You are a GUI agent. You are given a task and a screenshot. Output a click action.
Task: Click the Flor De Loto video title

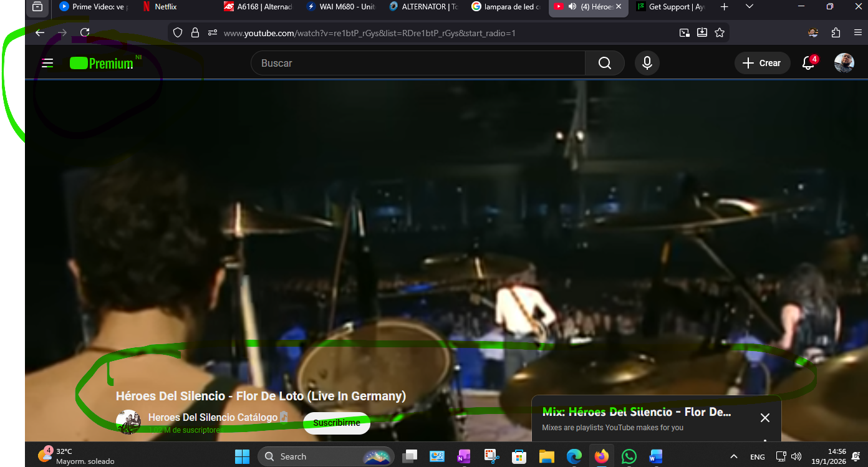tap(261, 396)
